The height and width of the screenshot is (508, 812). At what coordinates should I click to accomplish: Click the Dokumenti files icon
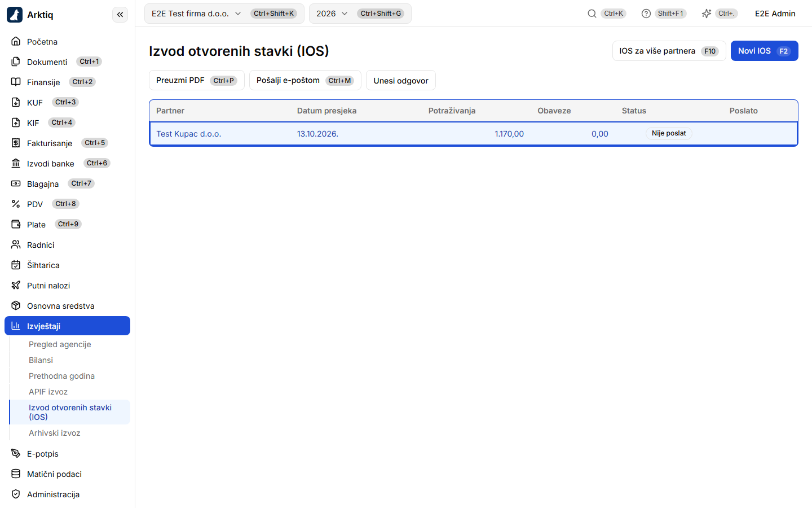point(16,62)
